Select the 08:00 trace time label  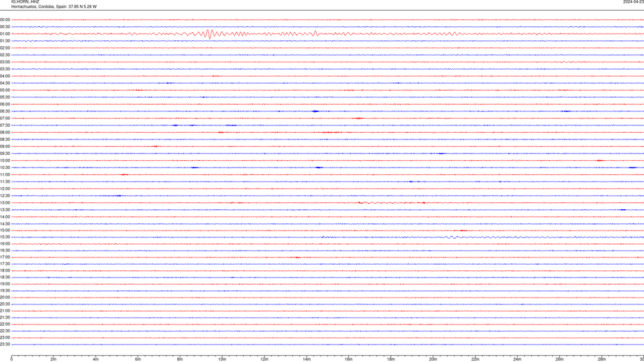pyautogui.click(x=5, y=132)
